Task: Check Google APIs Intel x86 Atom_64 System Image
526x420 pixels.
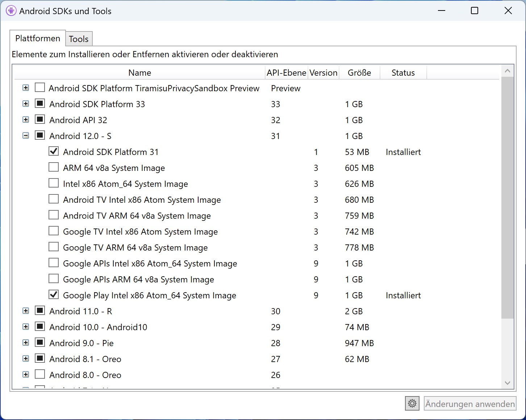Action: click(54, 263)
